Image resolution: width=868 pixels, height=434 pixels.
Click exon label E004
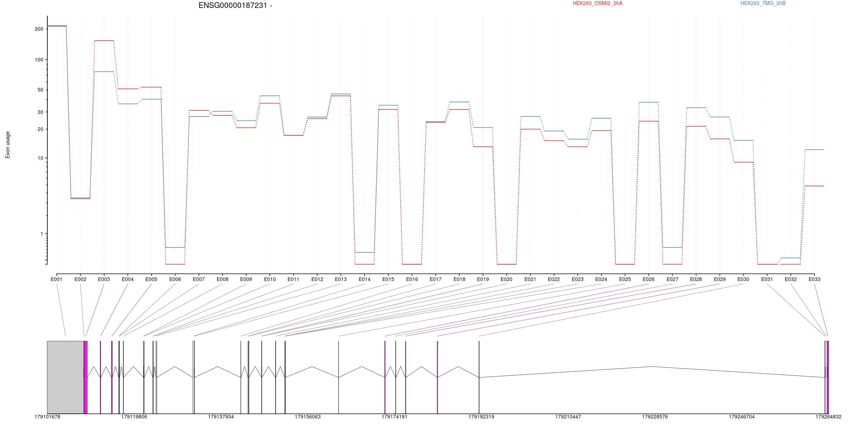click(x=128, y=279)
